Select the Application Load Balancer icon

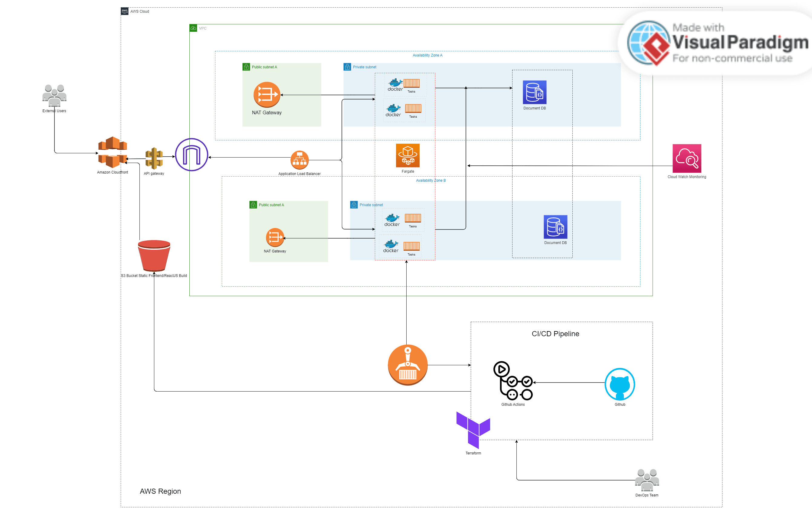point(300,160)
